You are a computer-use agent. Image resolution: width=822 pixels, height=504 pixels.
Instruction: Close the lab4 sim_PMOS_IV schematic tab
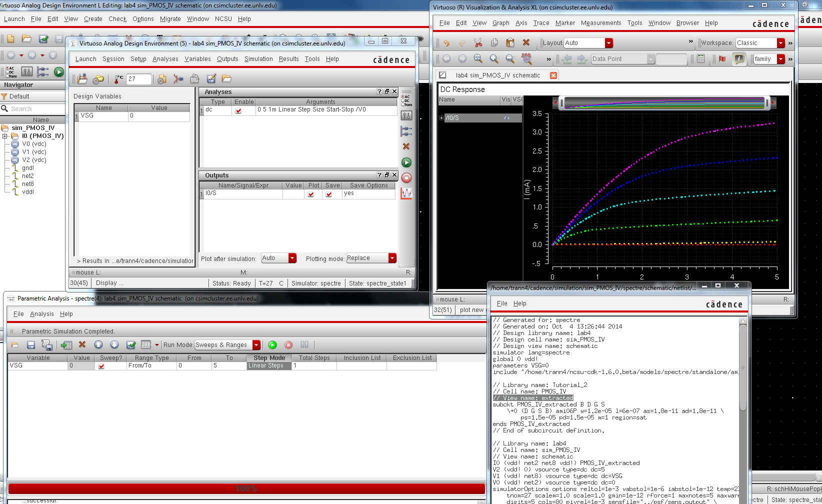tap(553, 75)
